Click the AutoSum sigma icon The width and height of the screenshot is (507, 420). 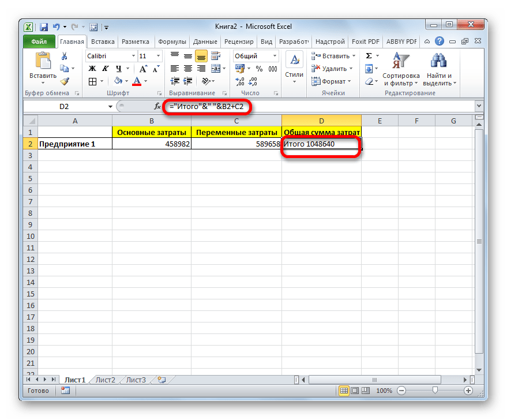368,56
